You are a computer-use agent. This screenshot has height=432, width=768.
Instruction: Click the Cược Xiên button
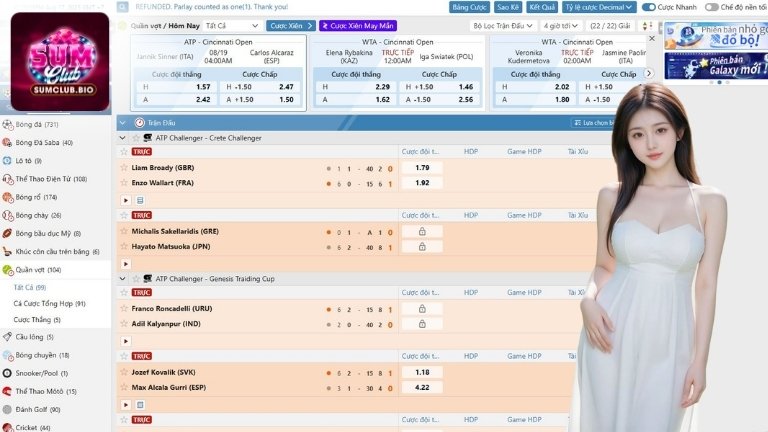(x=291, y=25)
